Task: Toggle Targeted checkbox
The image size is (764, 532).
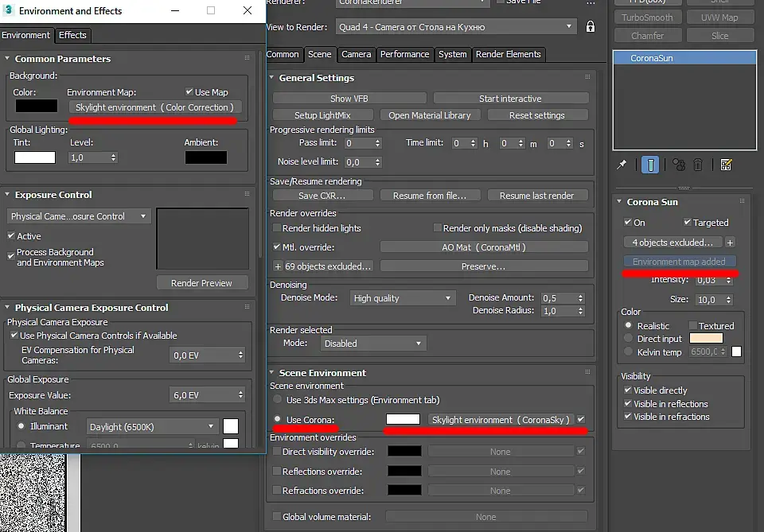Action: tap(688, 222)
